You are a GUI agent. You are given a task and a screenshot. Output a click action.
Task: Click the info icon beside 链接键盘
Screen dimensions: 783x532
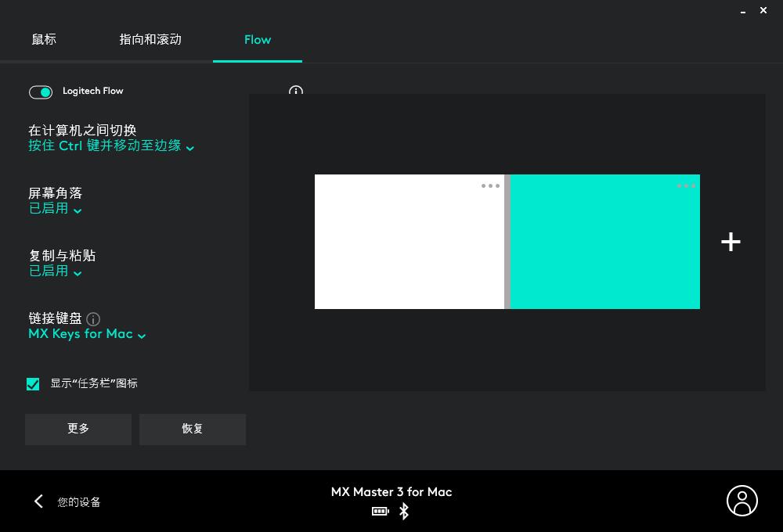(93, 319)
